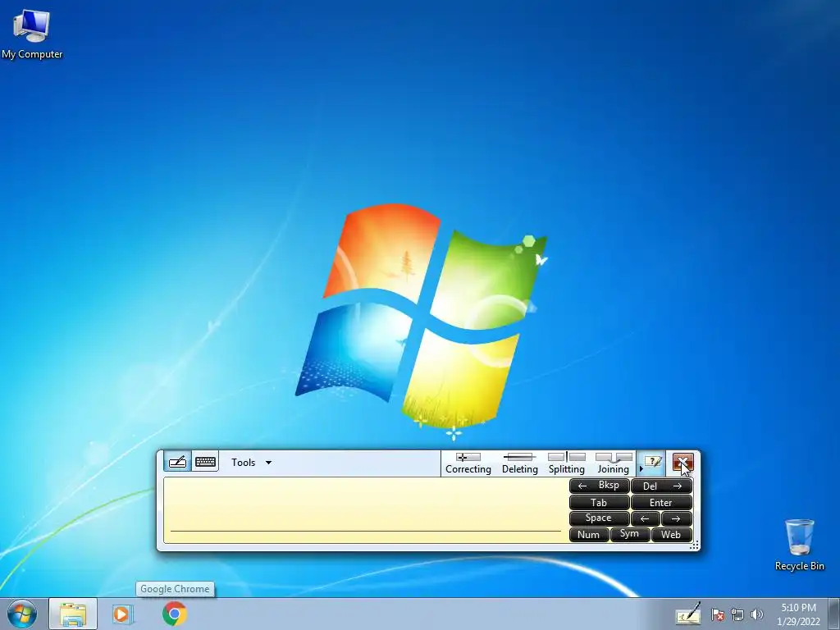Open the Action Center flag icon
840x630 pixels.
[x=718, y=614]
